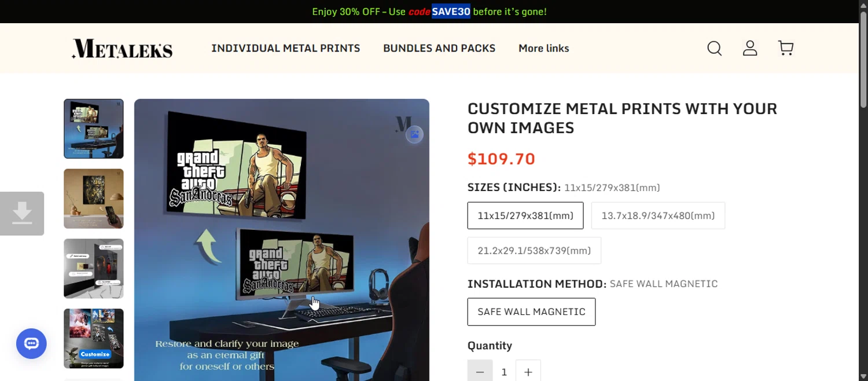The width and height of the screenshot is (868, 381).
Task: Click the Enjoy 30% OFF announcement banner
Action: 429,12
